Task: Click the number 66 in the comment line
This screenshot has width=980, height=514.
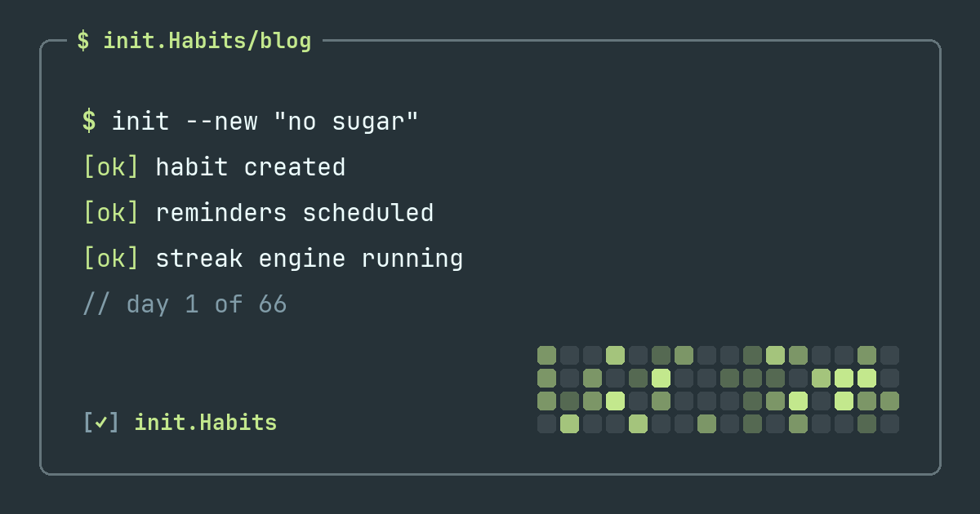Action: click(x=273, y=304)
